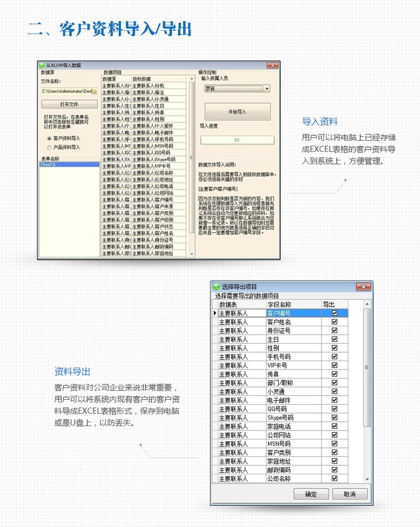Screen dimensions: 420x527
Task: Click the 数据源 column header in the import grid
Action: click(116, 79)
